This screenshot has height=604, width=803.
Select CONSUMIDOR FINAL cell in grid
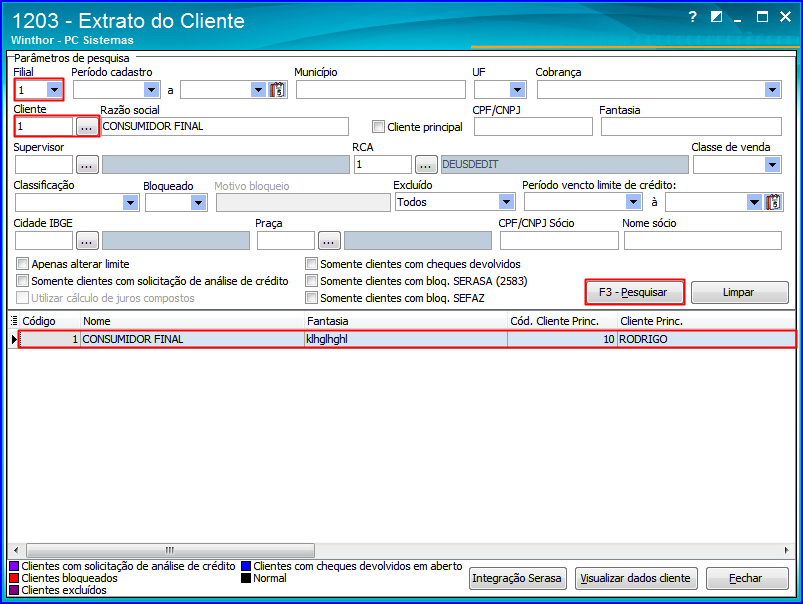pos(193,339)
